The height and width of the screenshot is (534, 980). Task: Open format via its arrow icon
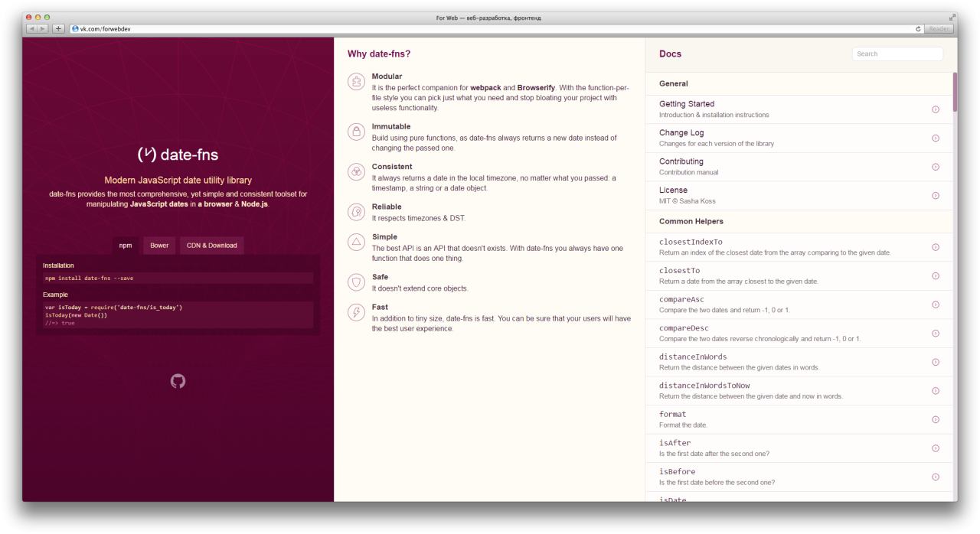936,419
